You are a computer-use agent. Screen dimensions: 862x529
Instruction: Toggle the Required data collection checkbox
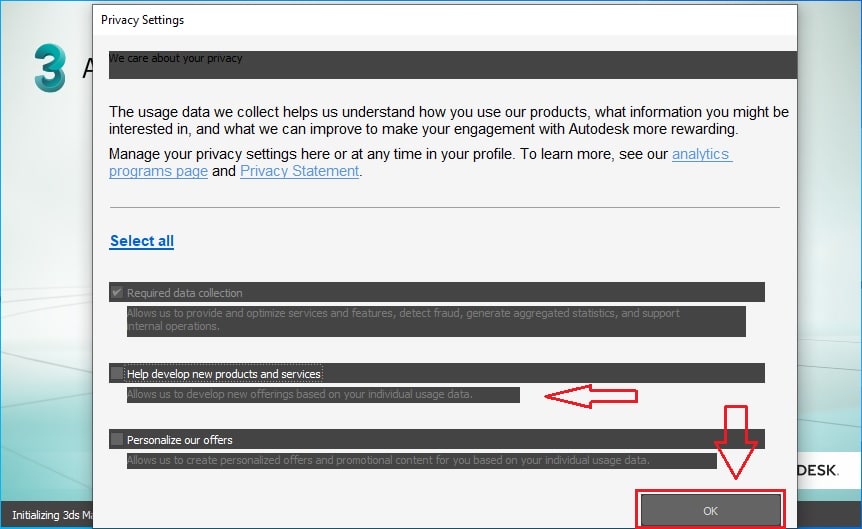click(x=117, y=293)
